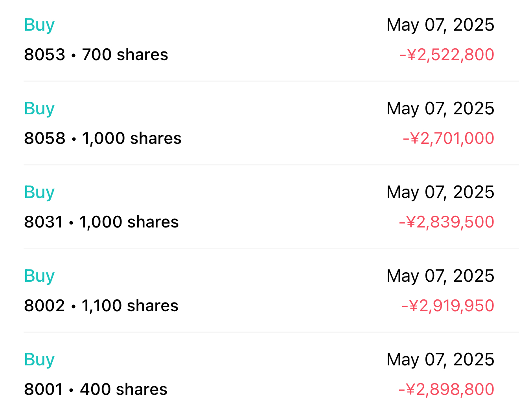Tap the -¥2,522,800 amount
This screenshot has height=420, width=519.
(x=447, y=55)
